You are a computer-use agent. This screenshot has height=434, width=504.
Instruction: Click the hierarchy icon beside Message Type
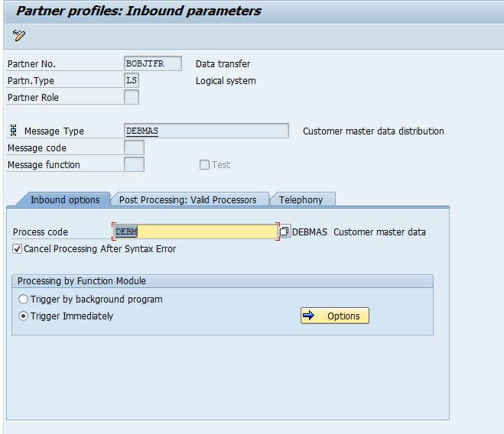point(14,131)
